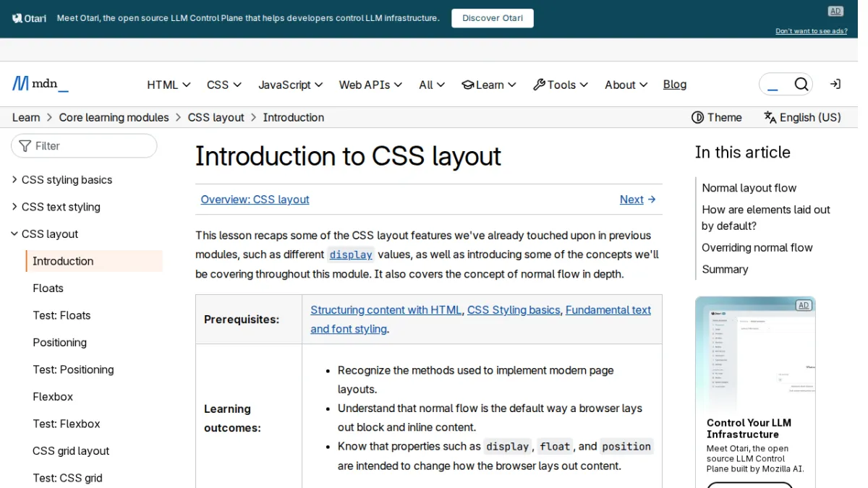Click the AD badge in top banner
This screenshot has width=868, height=488.
835,11
